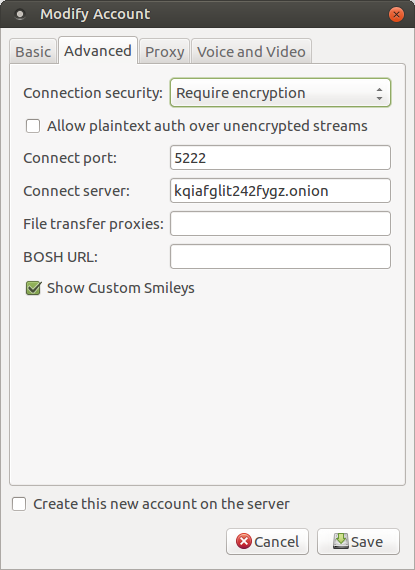Click into the File transfer proxies field
This screenshot has width=415, height=570.
pyautogui.click(x=280, y=224)
